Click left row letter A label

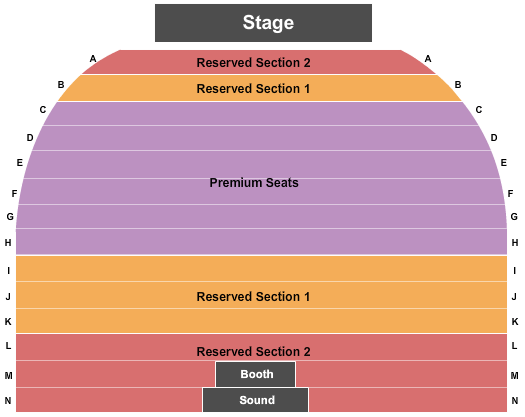tap(93, 59)
